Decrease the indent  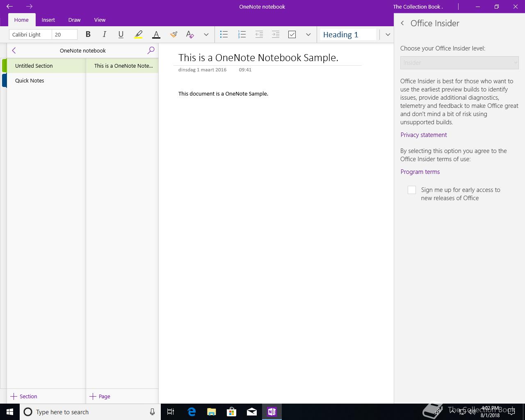coord(259,34)
